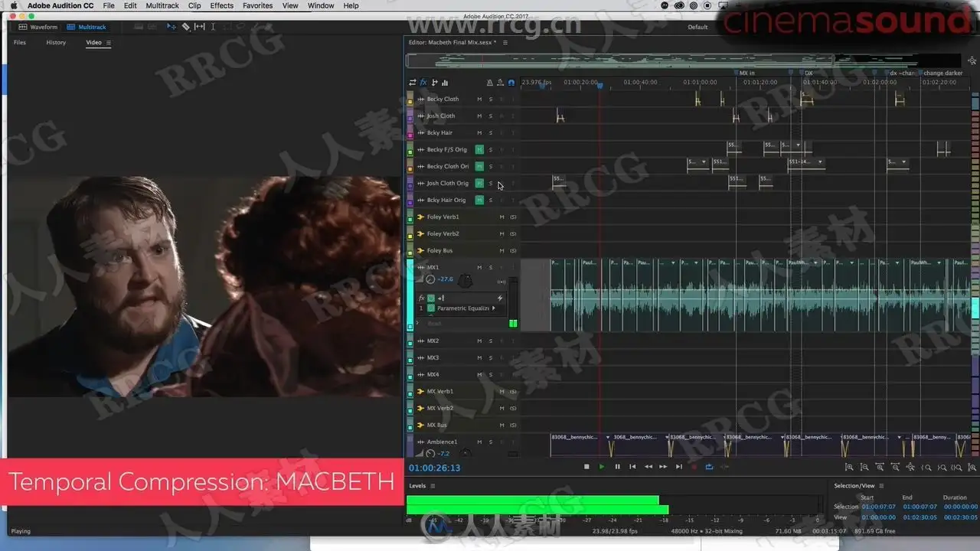Move playhead to next marker
Viewport: 980px width, 551px height.
pos(678,467)
